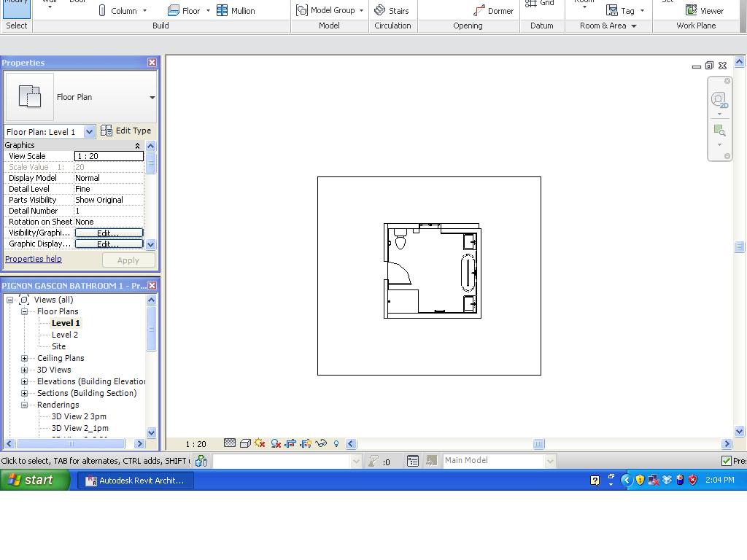Image resolution: width=747 pixels, height=560 pixels.
Task: Expand the Ceiling Plans tree node
Action: [x=24, y=358]
